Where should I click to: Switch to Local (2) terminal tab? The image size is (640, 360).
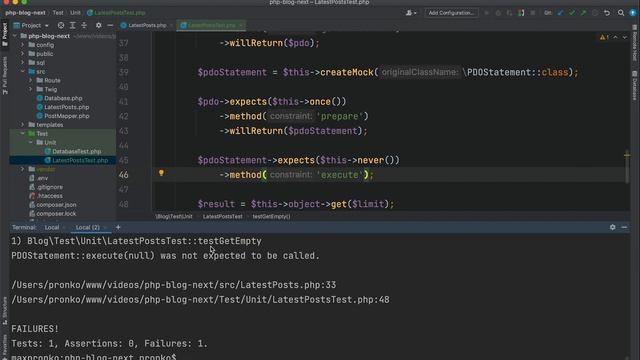click(88, 227)
